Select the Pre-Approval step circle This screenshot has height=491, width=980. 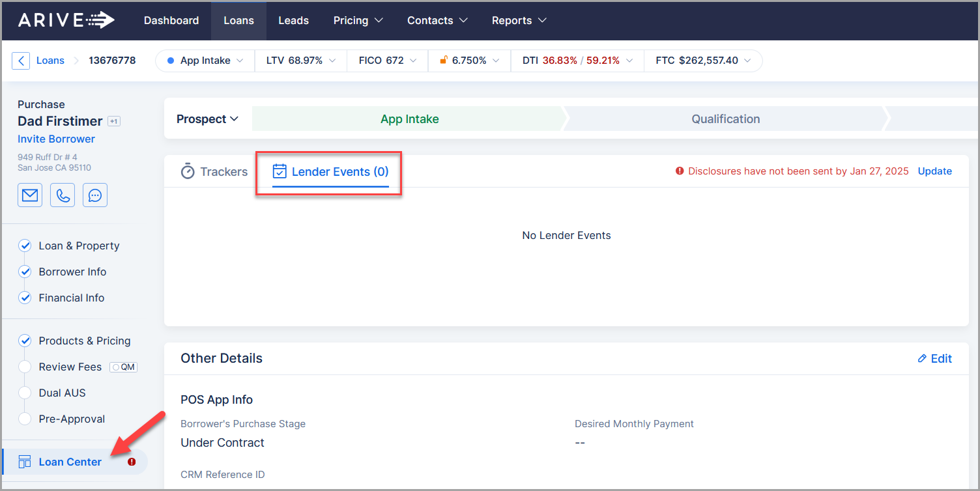25,419
